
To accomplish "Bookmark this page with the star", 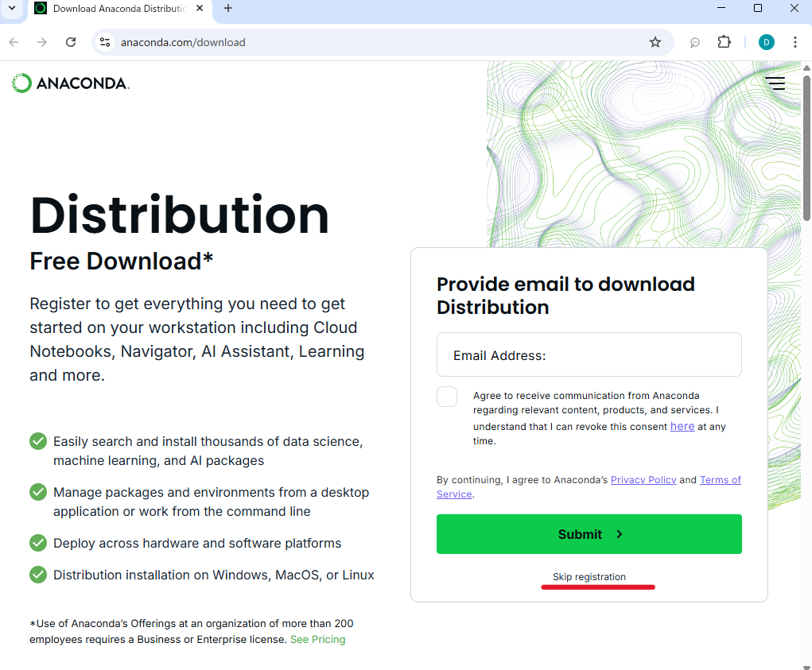I will pyautogui.click(x=655, y=42).
